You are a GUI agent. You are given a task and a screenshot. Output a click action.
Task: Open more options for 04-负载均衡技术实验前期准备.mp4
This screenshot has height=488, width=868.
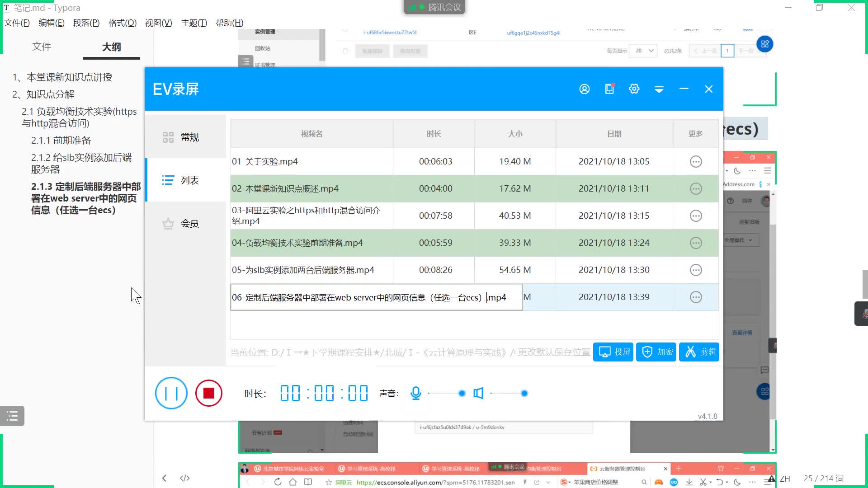tap(696, 243)
